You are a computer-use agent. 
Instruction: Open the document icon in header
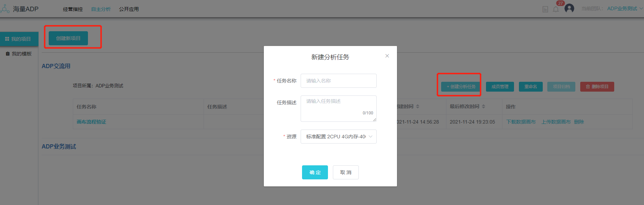[545, 9]
